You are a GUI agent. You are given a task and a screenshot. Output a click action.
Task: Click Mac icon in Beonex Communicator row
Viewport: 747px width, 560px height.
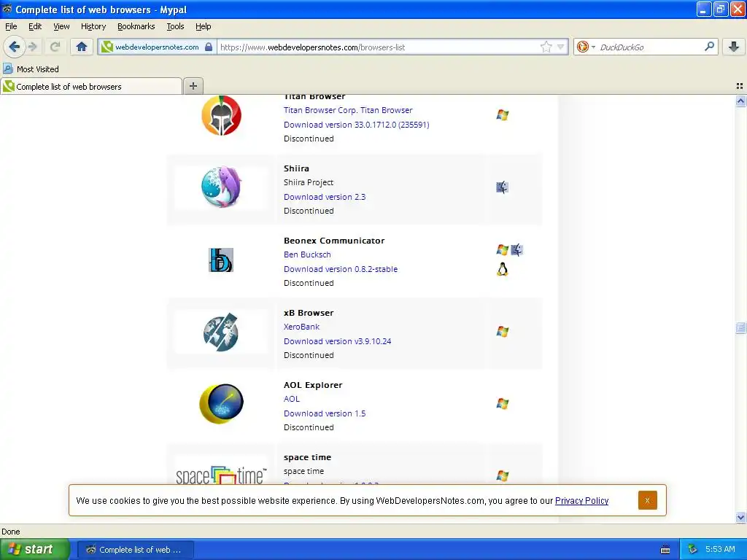point(517,249)
